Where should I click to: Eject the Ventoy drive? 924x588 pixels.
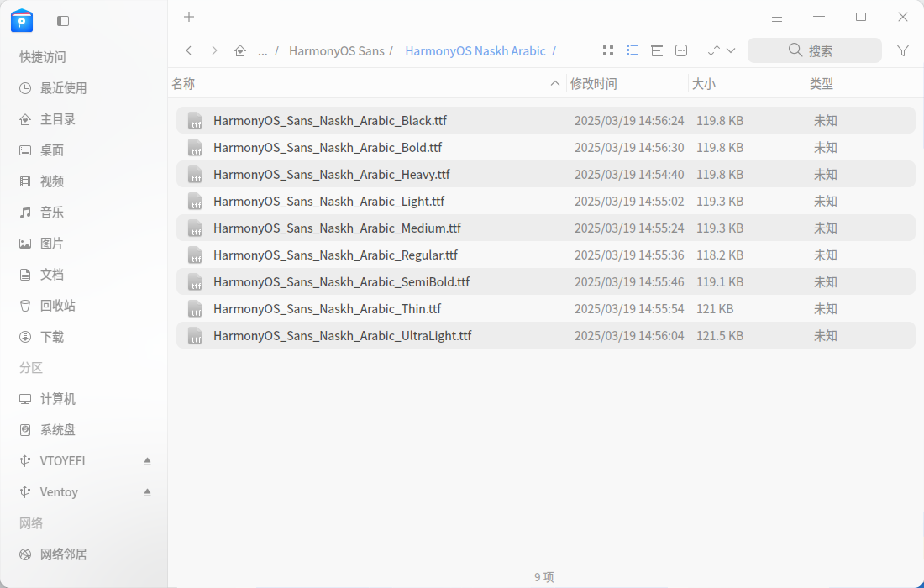click(147, 492)
